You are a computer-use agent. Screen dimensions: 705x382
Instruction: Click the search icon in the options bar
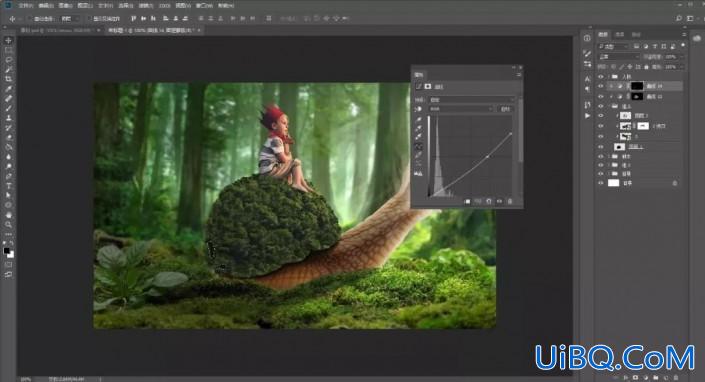(678, 18)
